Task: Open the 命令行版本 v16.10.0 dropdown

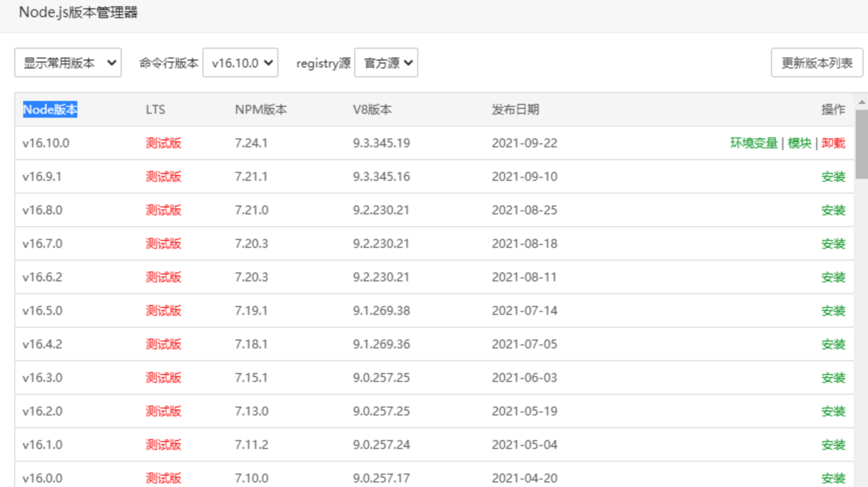Action: pyautogui.click(x=240, y=63)
